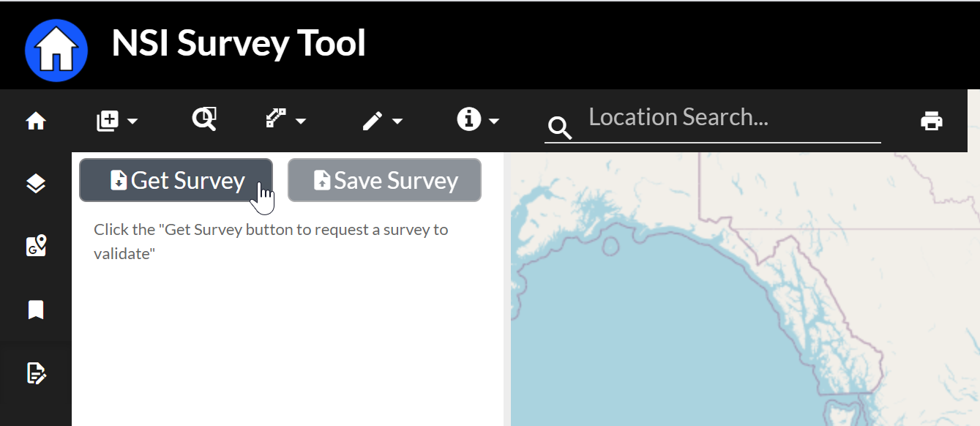Click the Save Survey button
The height and width of the screenshot is (426, 980).
click(x=384, y=180)
